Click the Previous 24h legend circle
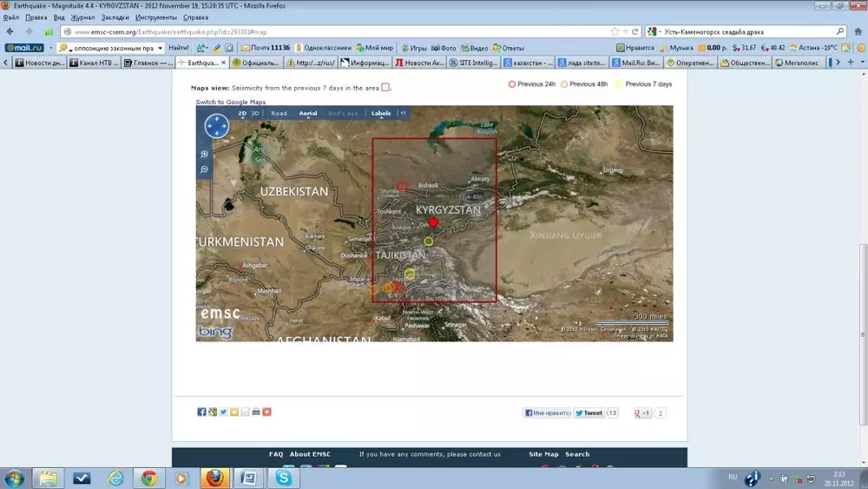This screenshot has height=489, width=868. (x=512, y=84)
